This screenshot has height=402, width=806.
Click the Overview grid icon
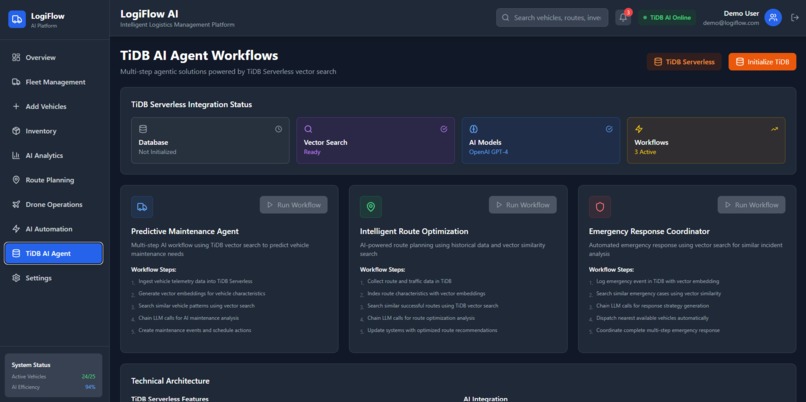[16, 58]
